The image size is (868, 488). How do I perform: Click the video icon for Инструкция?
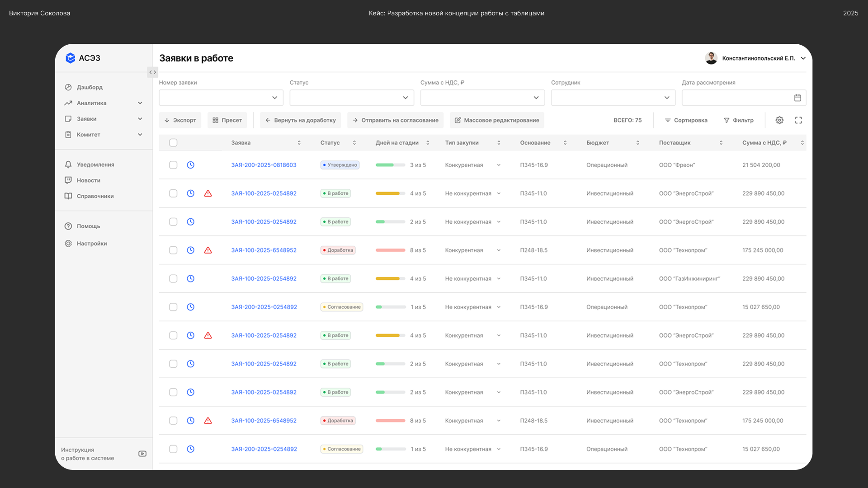[142, 454]
